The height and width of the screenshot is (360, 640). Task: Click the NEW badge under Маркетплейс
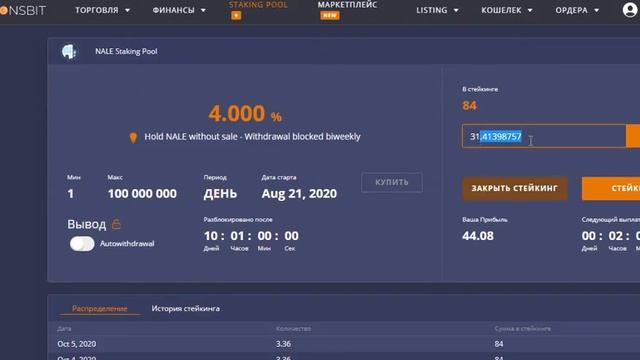(330, 16)
